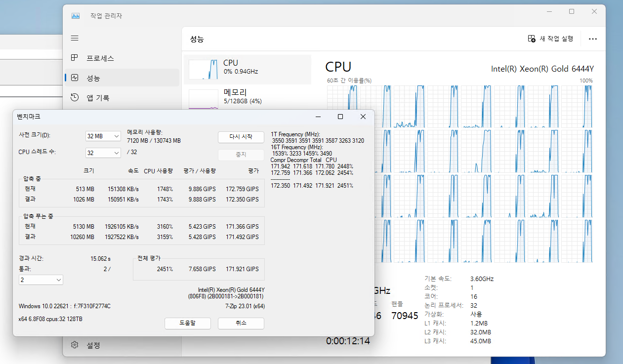623x364 pixels.
Task: Click the Intel(R) Xeon(R) Gold 6444Y heading
Action: 542,69
